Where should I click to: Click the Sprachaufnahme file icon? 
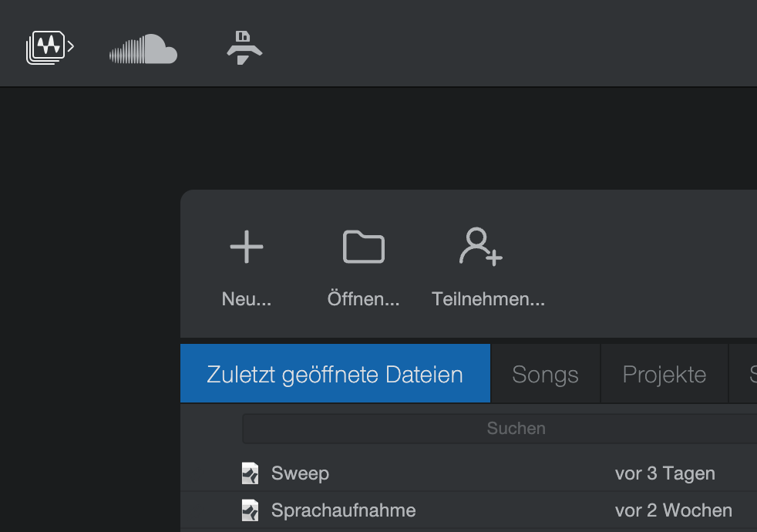[250, 510]
